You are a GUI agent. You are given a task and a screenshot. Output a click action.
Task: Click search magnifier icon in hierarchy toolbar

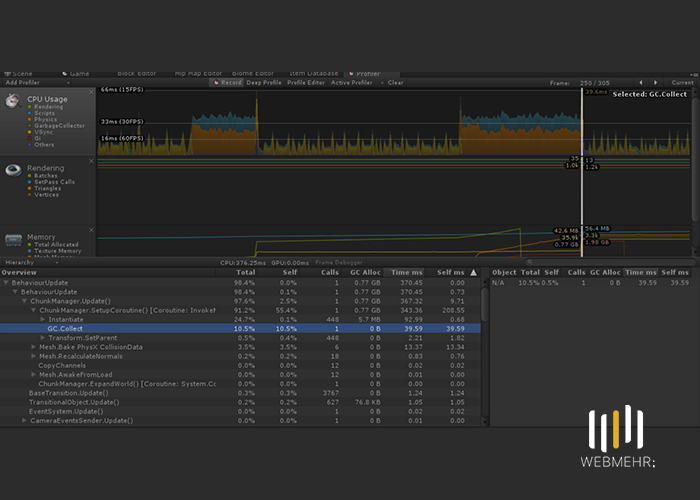529,262
